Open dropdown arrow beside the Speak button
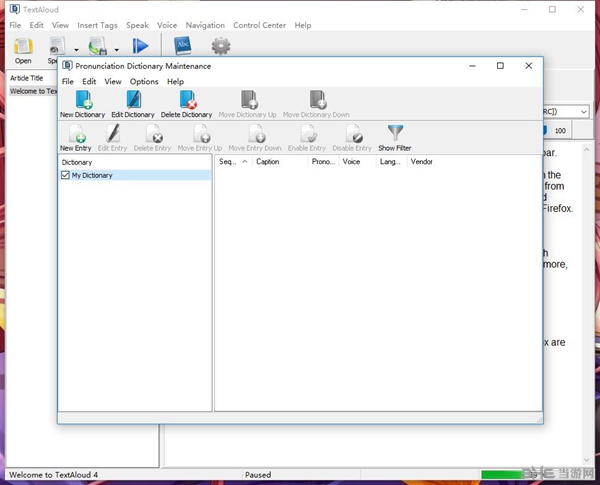The height and width of the screenshot is (485, 600). point(76,50)
